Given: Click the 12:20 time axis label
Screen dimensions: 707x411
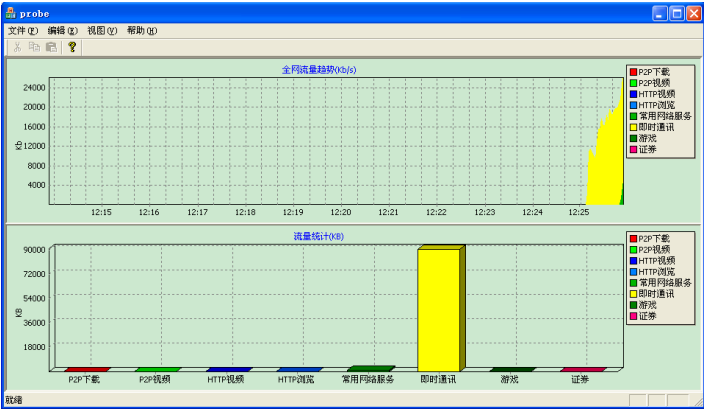Looking at the screenshot, I should (340, 212).
